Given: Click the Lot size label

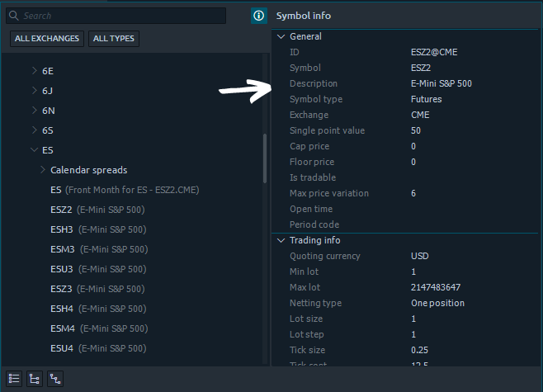Looking at the screenshot, I should (x=306, y=319).
